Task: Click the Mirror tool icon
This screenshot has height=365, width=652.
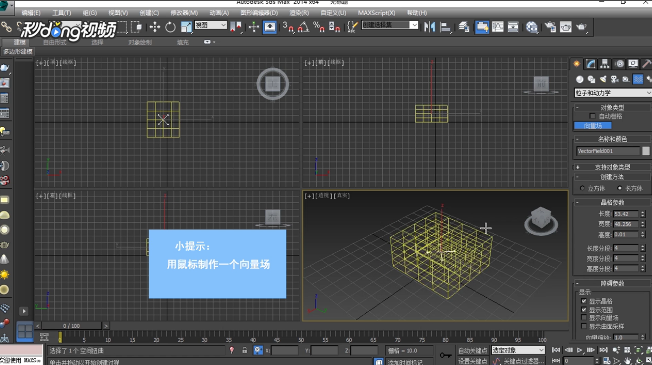Action: pos(429,27)
